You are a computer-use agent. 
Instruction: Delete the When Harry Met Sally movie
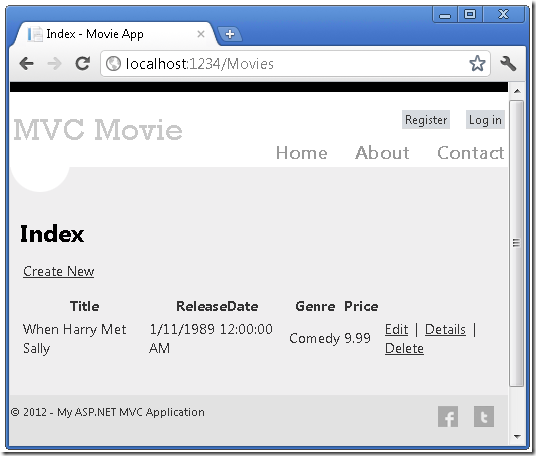[x=404, y=349]
